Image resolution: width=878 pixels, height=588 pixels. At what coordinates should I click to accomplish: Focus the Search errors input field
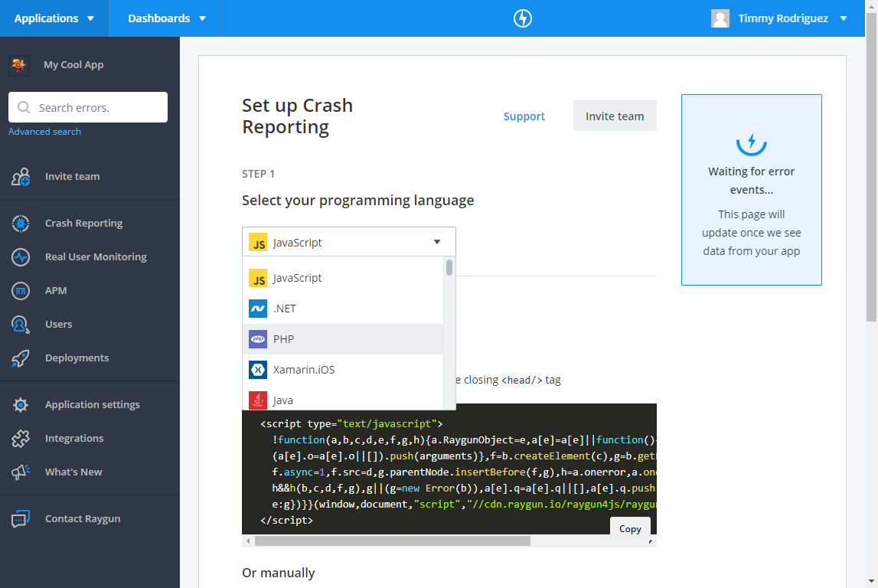[88, 107]
